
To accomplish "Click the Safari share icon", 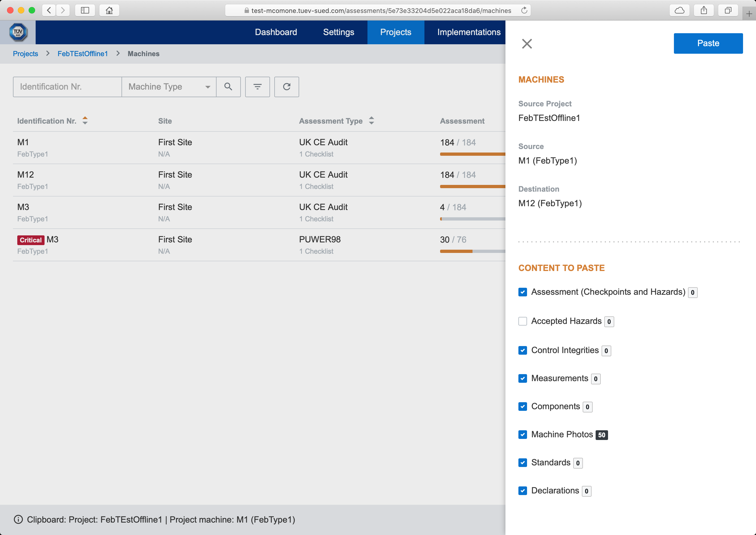I will [704, 10].
